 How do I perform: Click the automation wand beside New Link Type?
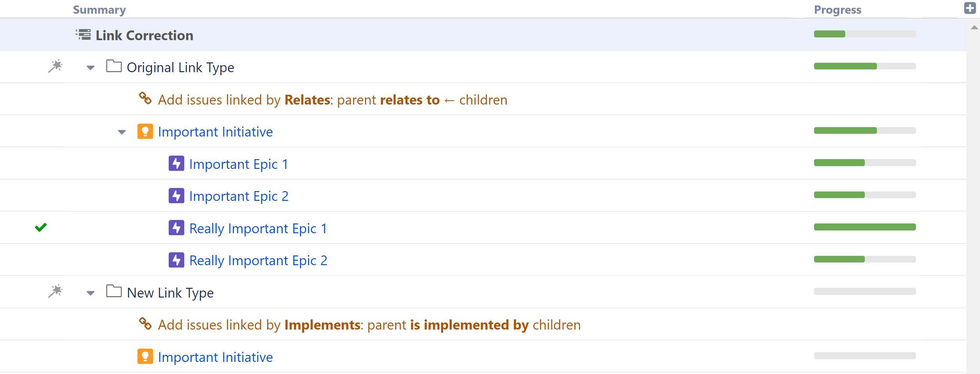pyautogui.click(x=55, y=291)
